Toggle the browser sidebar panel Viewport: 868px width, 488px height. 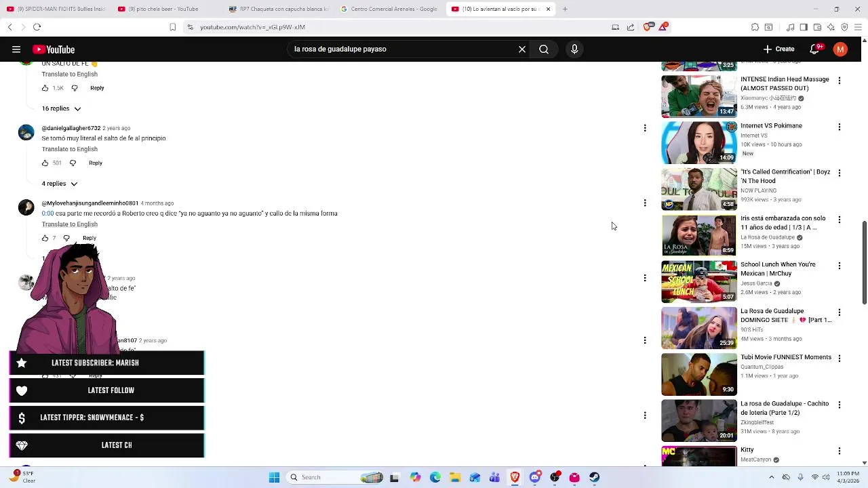tap(804, 27)
